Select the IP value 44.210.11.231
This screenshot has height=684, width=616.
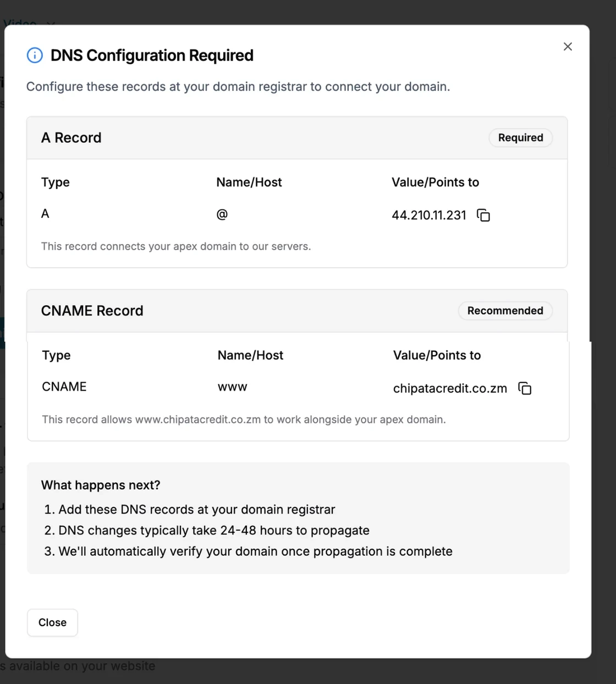coord(429,215)
